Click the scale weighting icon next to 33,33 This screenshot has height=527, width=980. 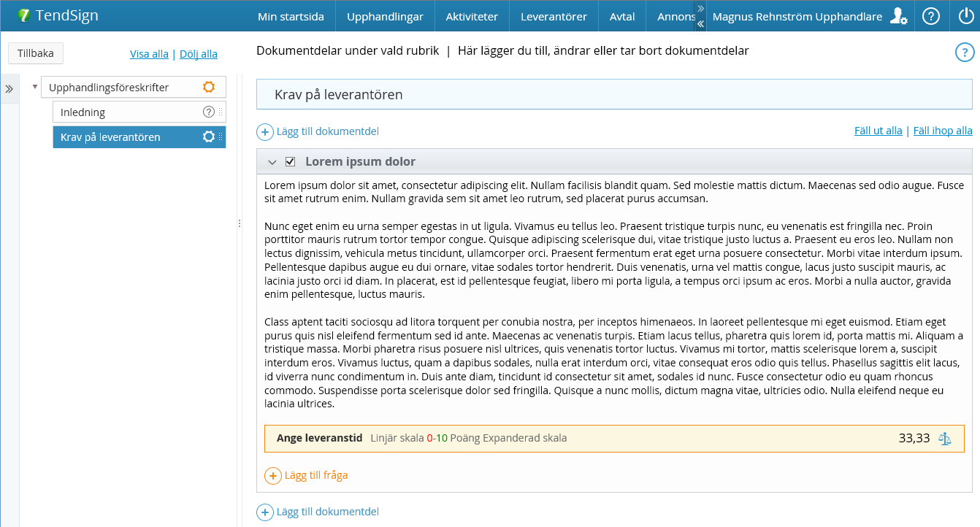[945, 439]
